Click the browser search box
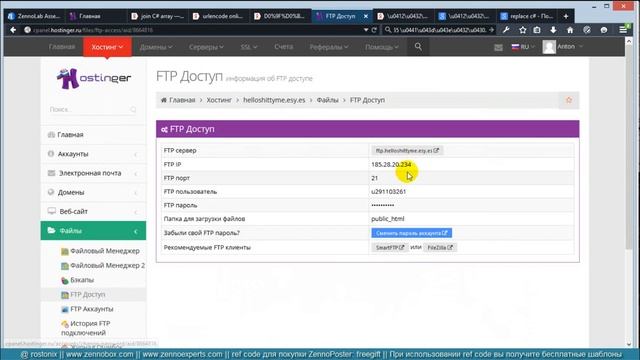The width and height of the screenshot is (640, 360). (x=439, y=30)
